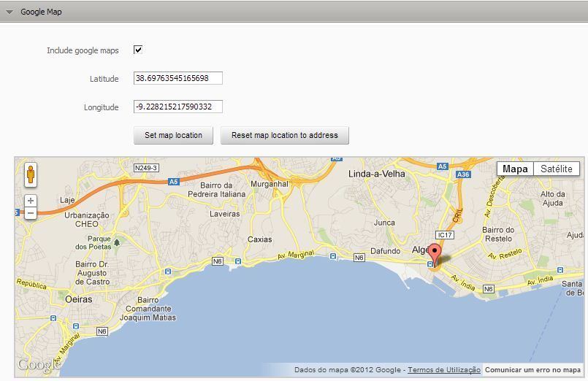Click the Caxias map label

pyautogui.click(x=259, y=239)
